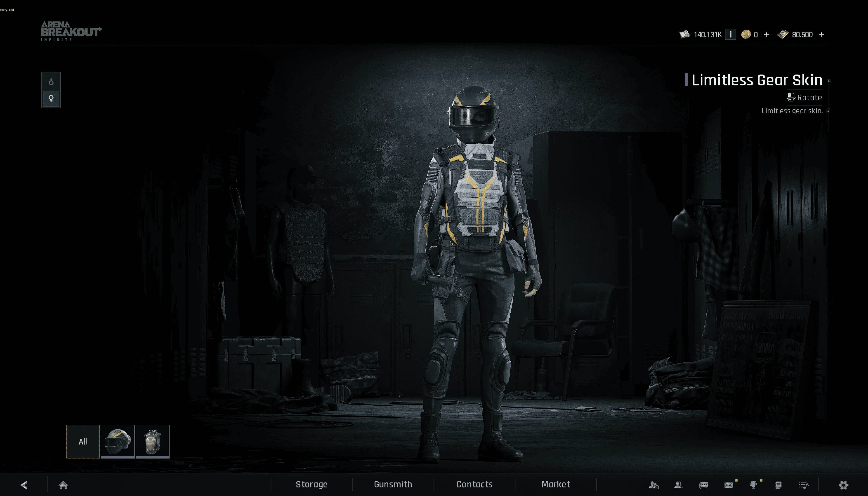This screenshot has height=496, width=868.
Task: Switch to the female character model
Action: coord(51,99)
